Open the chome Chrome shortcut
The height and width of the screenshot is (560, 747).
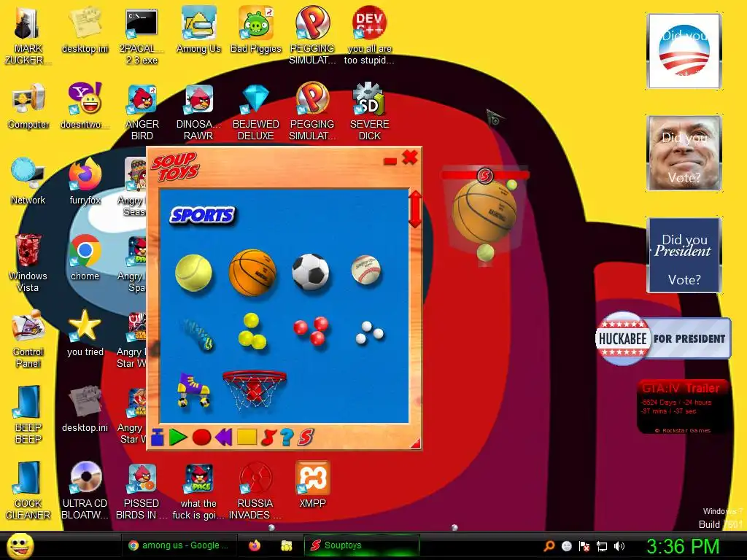(x=85, y=257)
